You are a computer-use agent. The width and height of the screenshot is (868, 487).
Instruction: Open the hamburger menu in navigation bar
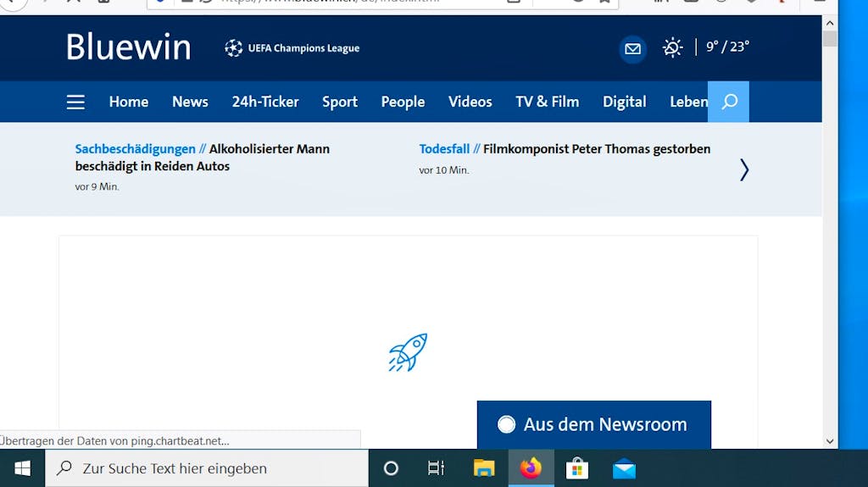75,102
